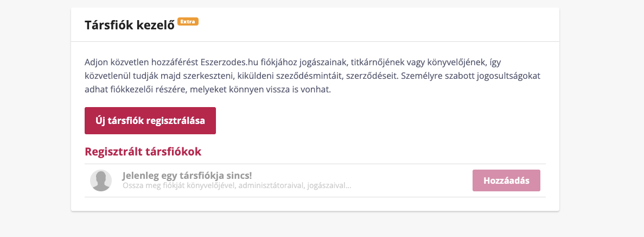Select the Regisztrált társfiókok section heading

(143, 152)
